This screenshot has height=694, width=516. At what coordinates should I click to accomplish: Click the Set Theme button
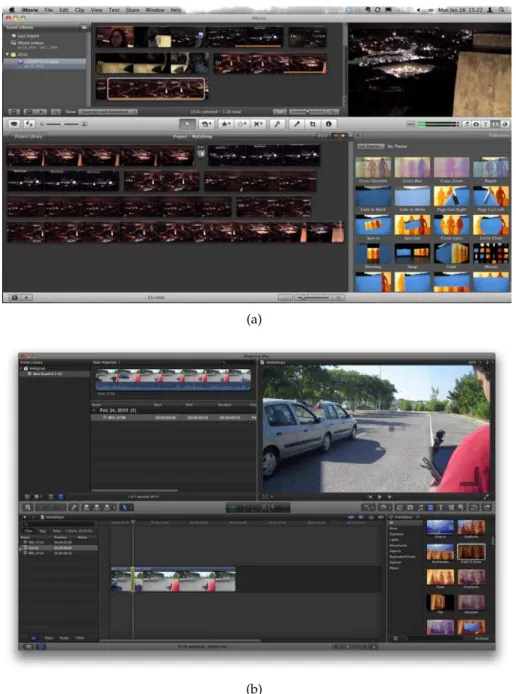371,147
